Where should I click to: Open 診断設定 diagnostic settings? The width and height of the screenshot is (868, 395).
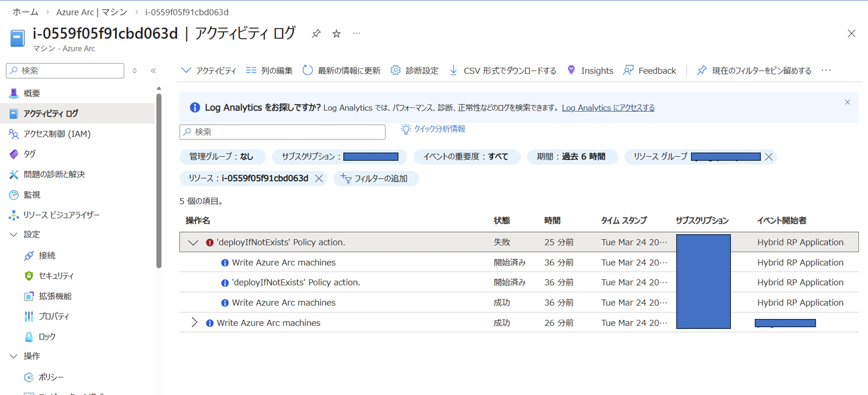click(x=414, y=70)
